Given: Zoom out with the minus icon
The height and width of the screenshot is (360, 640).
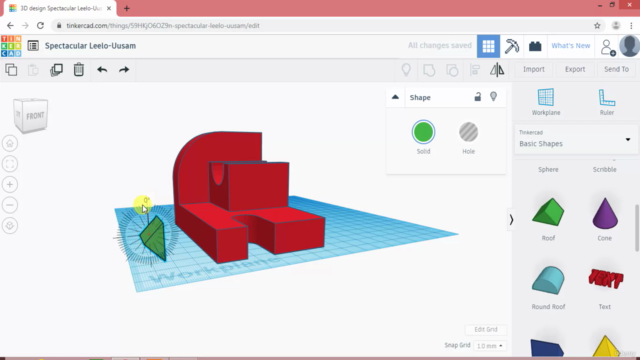Looking at the screenshot, I should (x=10, y=205).
